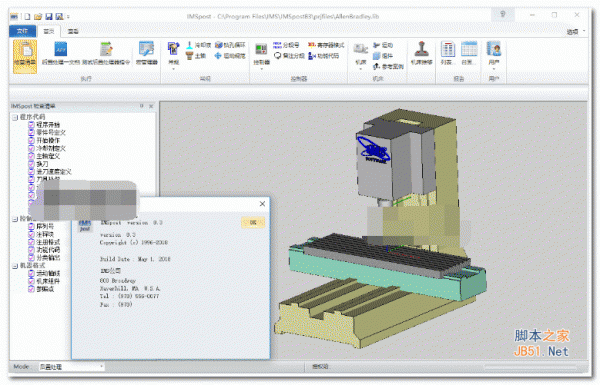Click the application icon in title bar
Screen dimensions: 600x385
(x=14, y=16)
